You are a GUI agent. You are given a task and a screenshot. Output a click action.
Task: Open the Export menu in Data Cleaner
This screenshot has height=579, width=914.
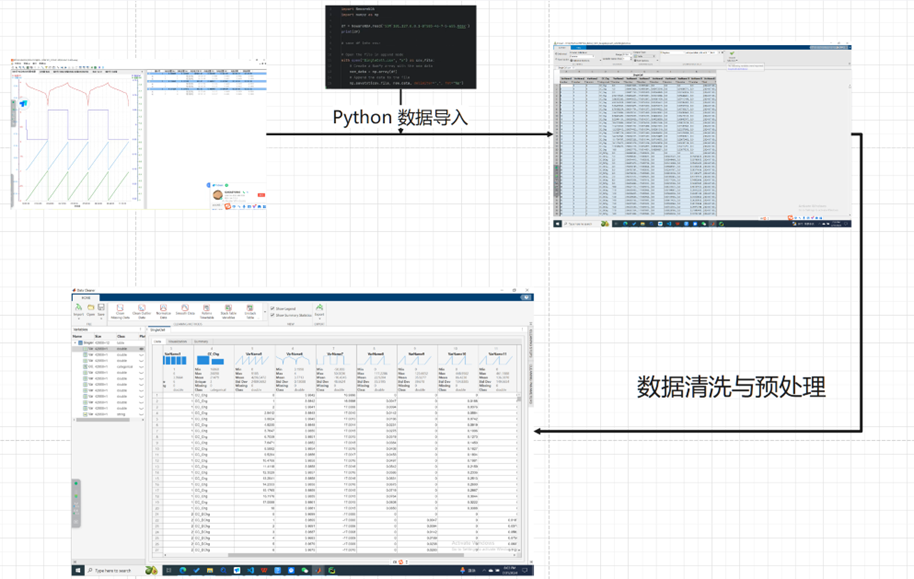pos(319,311)
